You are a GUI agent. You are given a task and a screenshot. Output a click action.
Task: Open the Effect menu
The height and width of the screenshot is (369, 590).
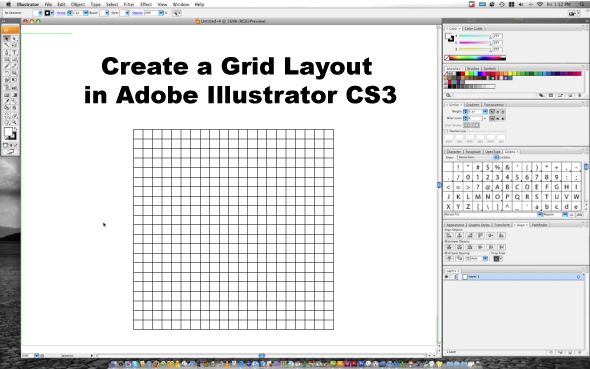point(146,5)
